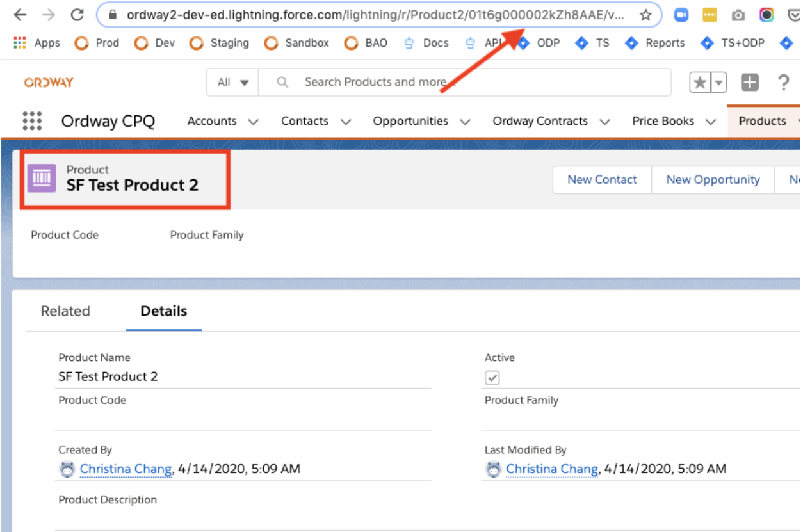Expand the Price Books tab chevron
The height and width of the screenshot is (532, 803).
pos(711,122)
